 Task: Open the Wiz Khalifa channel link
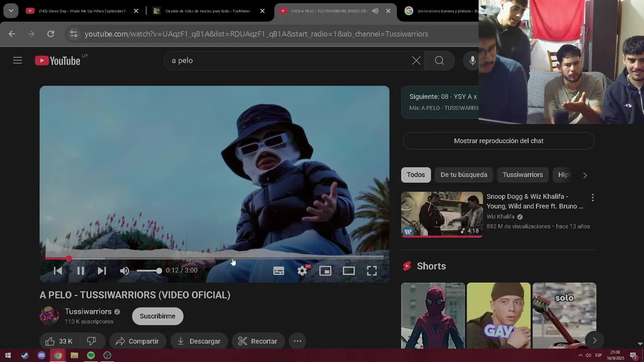pyautogui.click(x=501, y=217)
